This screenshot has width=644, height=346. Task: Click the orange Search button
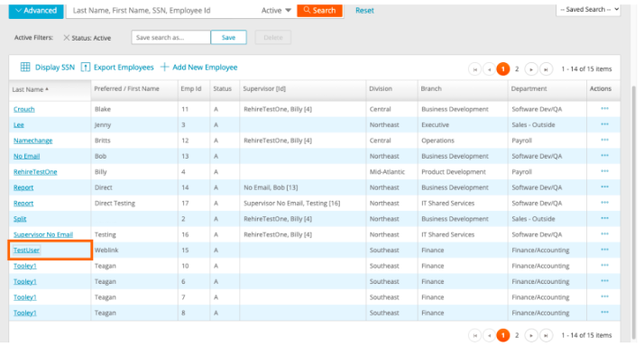(x=319, y=10)
